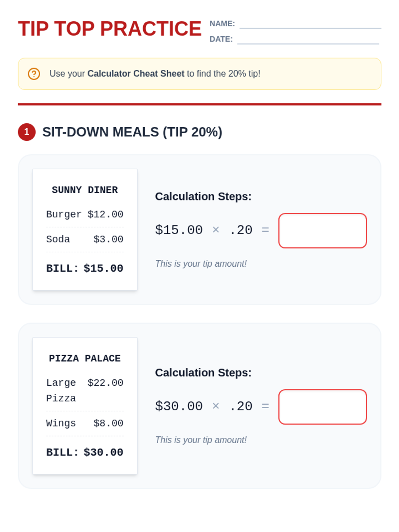Image resolution: width=399 pixels, height=532 pixels.
Task: Click the $30.00 amount in calculation
Action: tap(179, 406)
